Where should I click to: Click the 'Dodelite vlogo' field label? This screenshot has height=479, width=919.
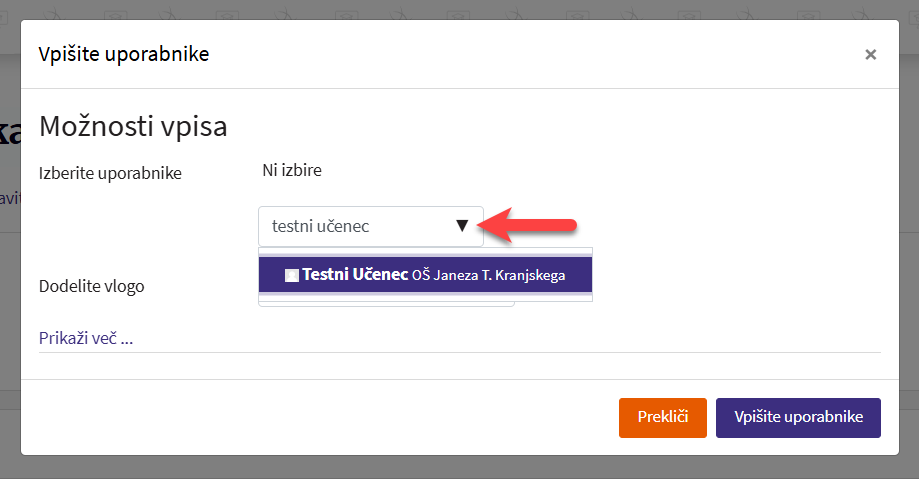click(x=91, y=286)
